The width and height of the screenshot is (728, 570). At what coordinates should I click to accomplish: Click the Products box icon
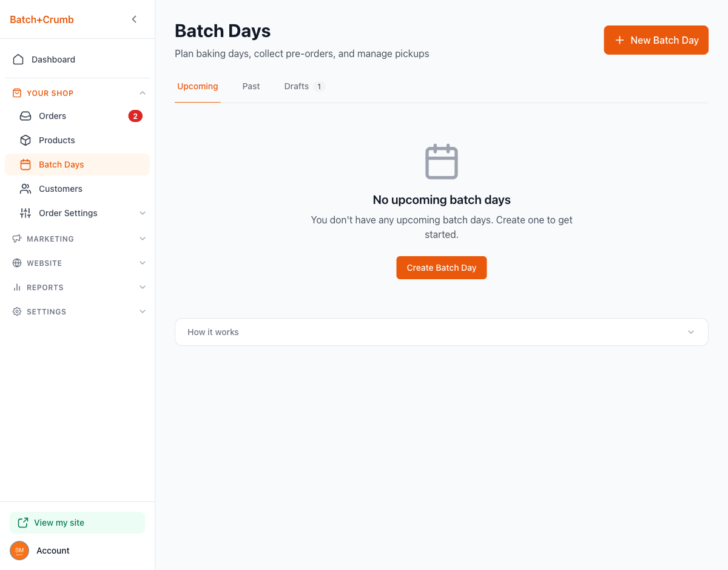(25, 140)
